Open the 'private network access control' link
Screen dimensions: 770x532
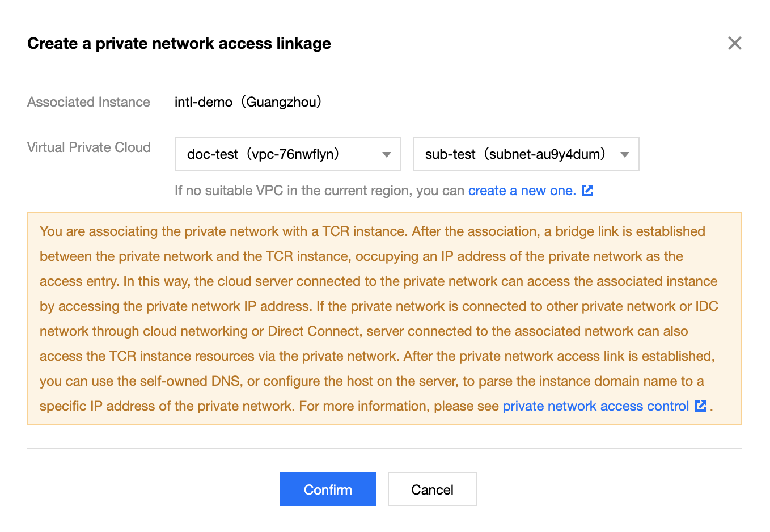coord(596,406)
